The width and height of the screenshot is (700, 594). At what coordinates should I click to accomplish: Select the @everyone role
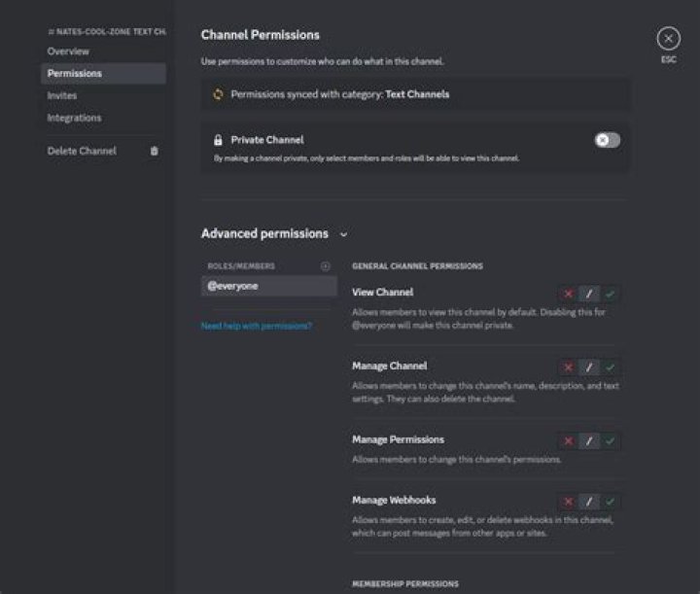click(267, 287)
